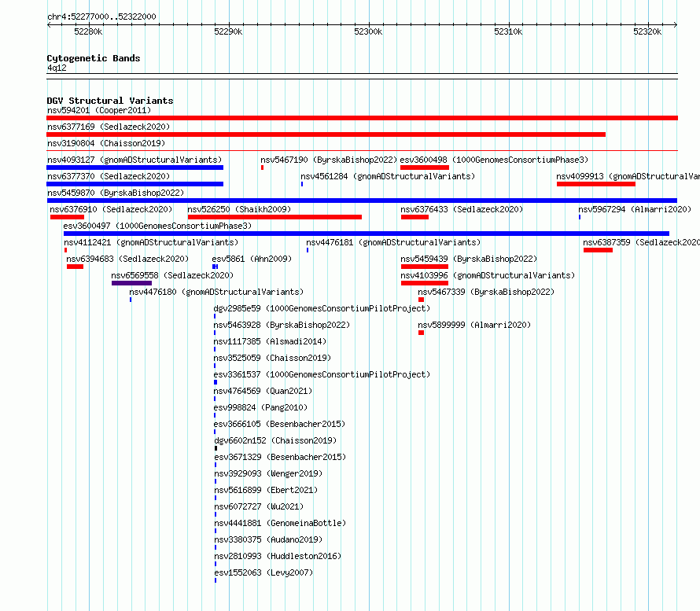Click the nsv6072727 (Wu2021) label
This screenshot has width=700, height=611.
tap(259, 506)
